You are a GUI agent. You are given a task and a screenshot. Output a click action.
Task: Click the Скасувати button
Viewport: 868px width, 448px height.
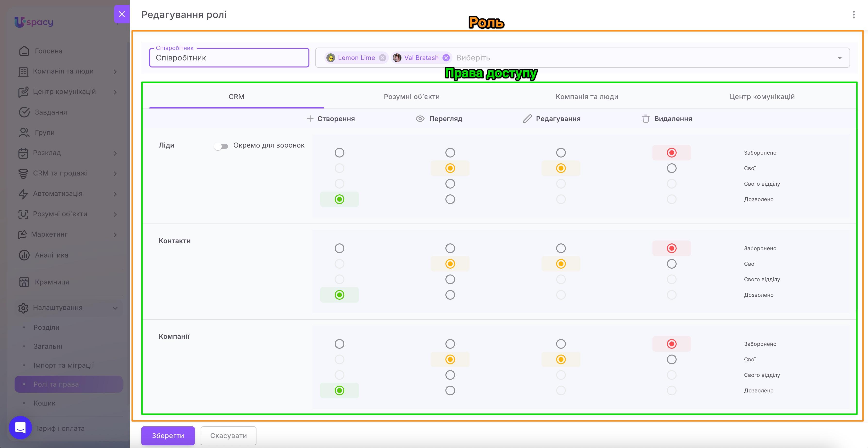point(229,436)
